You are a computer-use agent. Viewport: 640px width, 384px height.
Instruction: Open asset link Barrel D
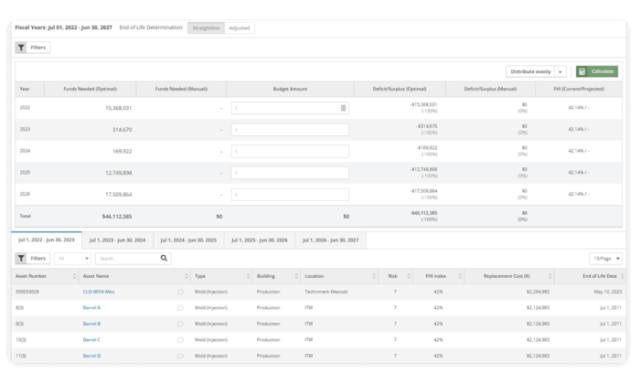(92, 356)
